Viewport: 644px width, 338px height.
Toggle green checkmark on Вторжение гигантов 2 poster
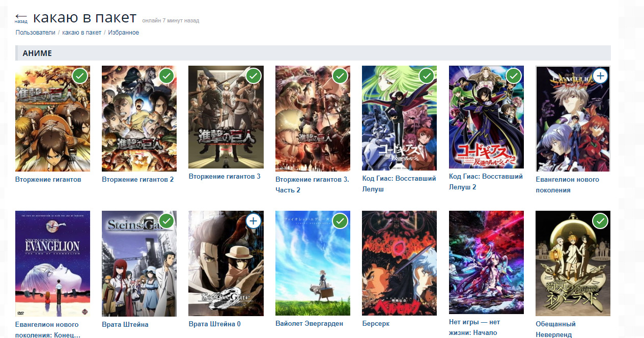166,76
